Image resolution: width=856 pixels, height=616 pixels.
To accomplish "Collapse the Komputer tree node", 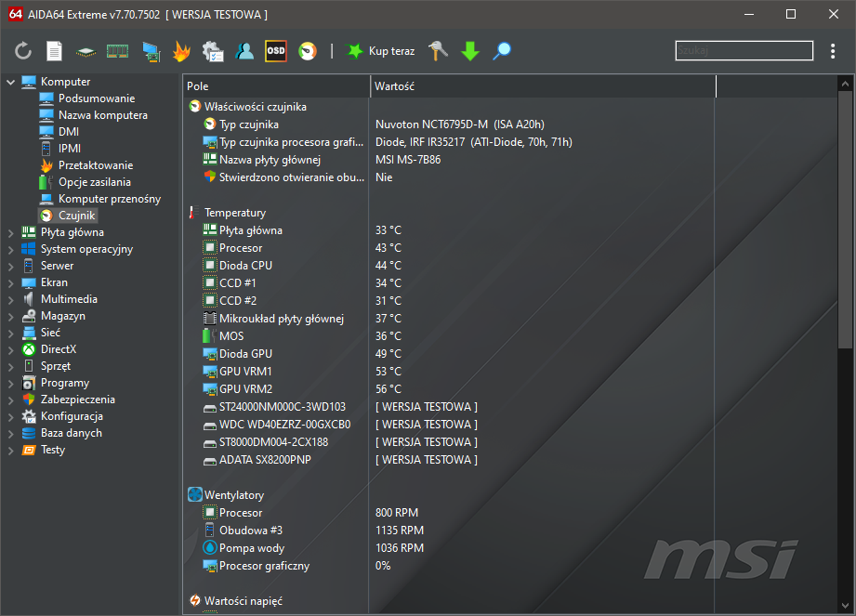I will point(11,82).
